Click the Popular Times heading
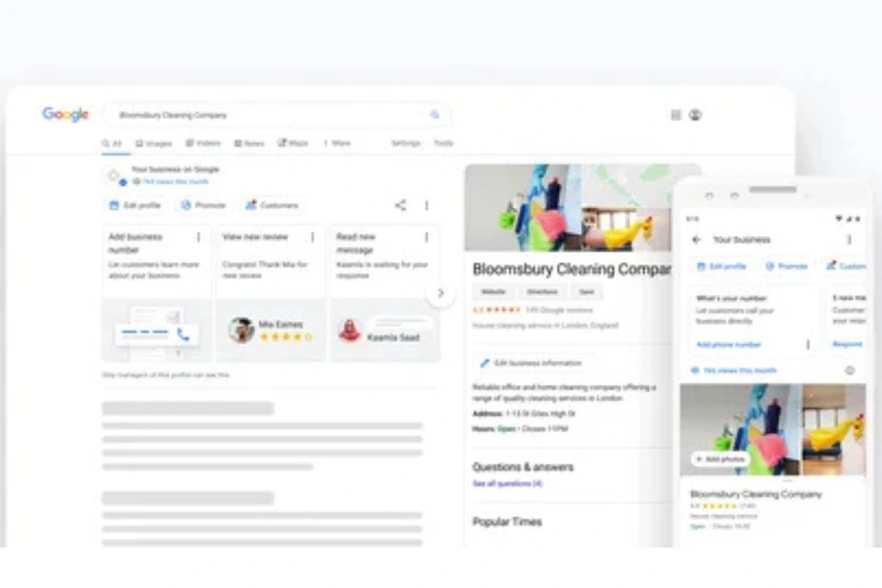882x588 pixels. 507,522
